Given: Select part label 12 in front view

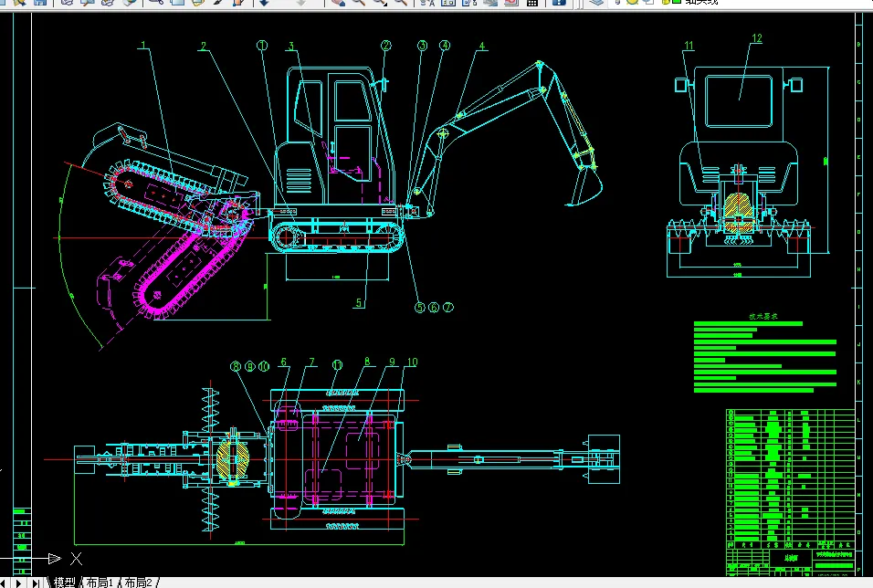Looking at the screenshot, I should click(757, 38).
